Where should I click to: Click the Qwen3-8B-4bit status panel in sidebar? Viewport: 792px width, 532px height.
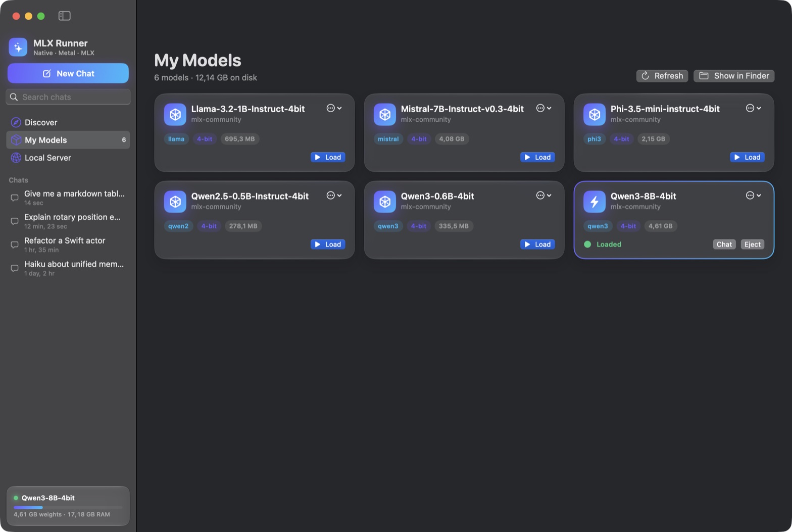click(68, 506)
